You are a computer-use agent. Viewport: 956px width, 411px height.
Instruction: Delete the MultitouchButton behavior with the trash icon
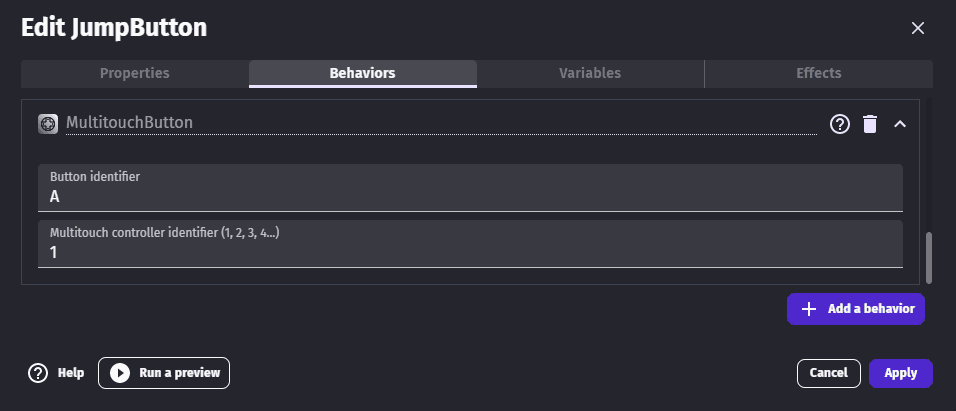point(870,124)
